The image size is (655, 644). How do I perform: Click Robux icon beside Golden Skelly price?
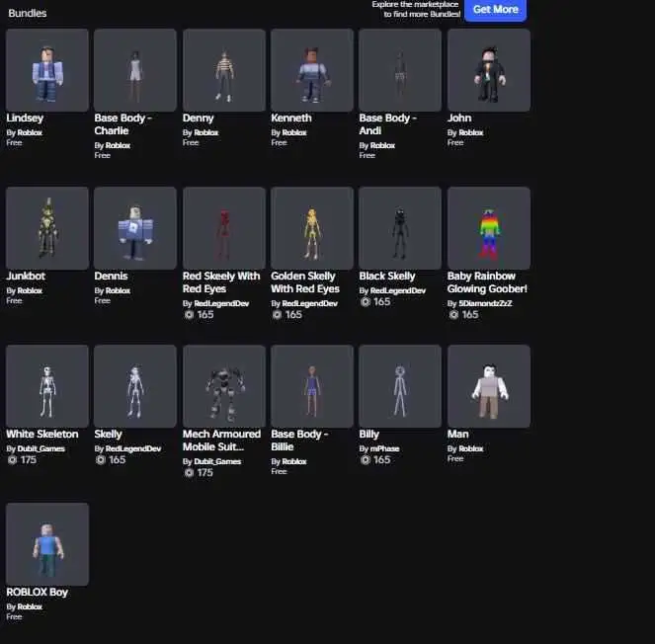pyautogui.click(x=277, y=314)
